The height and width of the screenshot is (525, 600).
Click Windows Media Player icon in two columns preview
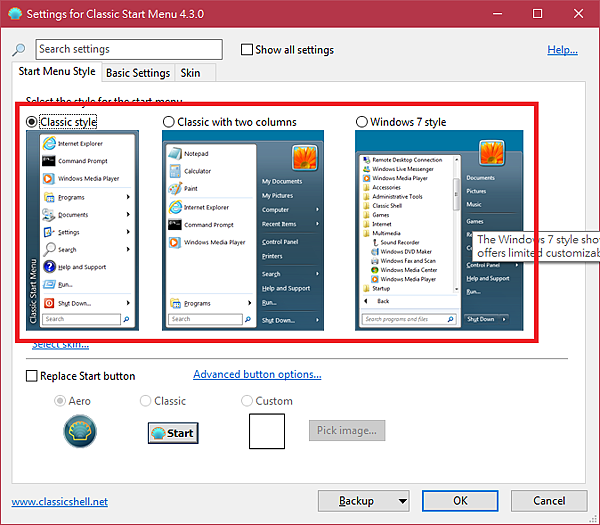tap(175, 242)
